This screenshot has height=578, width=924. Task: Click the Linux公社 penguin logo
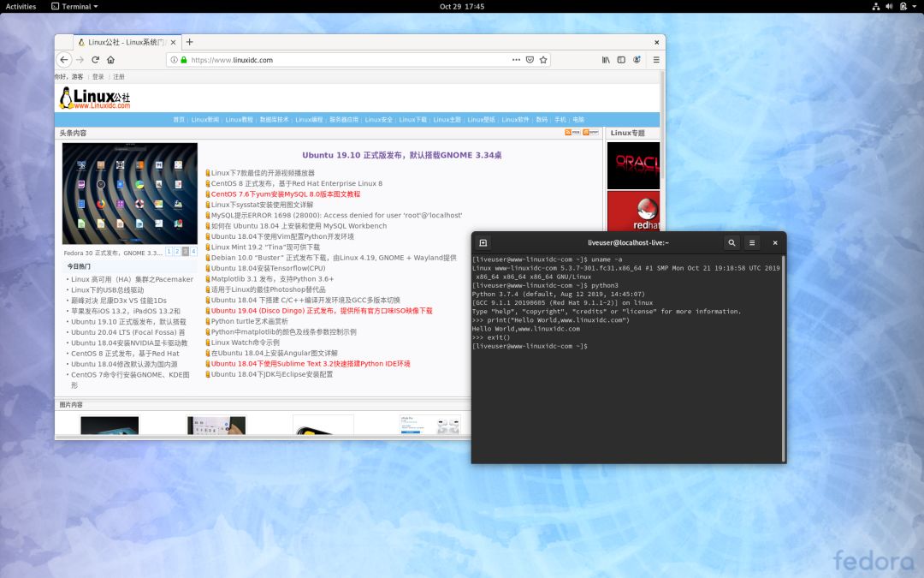click(95, 98)
